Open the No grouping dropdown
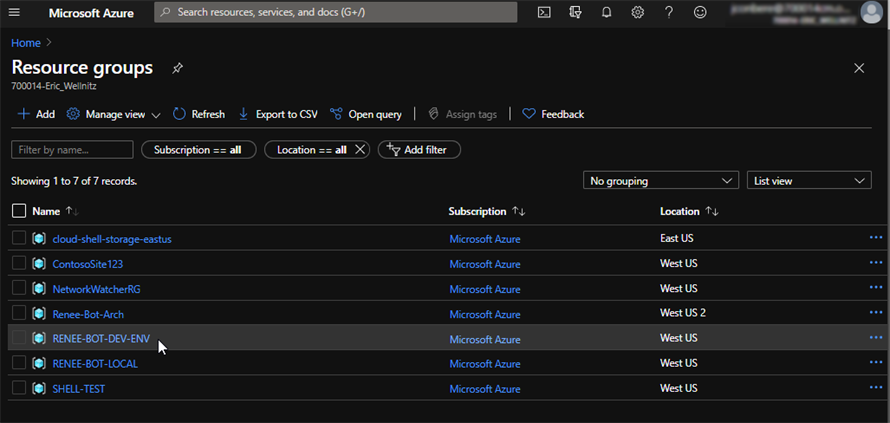The image size is (890, 423). [661, 181]
